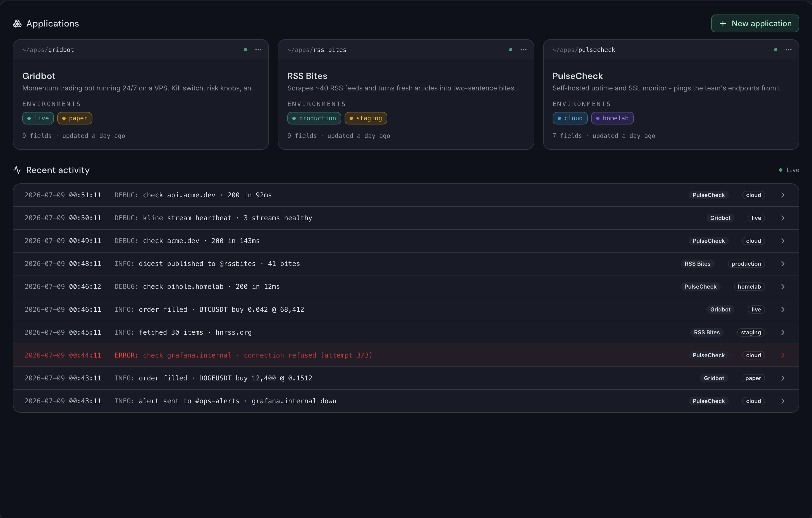Expand the grafana.internal ERROR entry chevron
This screenshot has width=812, height=518.
pos(783,355)
